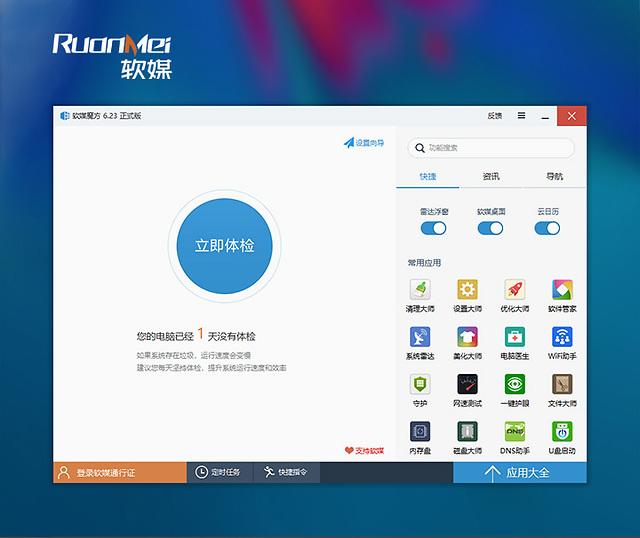Open the hamburger menu in title bar
The width and height of the screenshot is (640, 538).
click(521, 116)
